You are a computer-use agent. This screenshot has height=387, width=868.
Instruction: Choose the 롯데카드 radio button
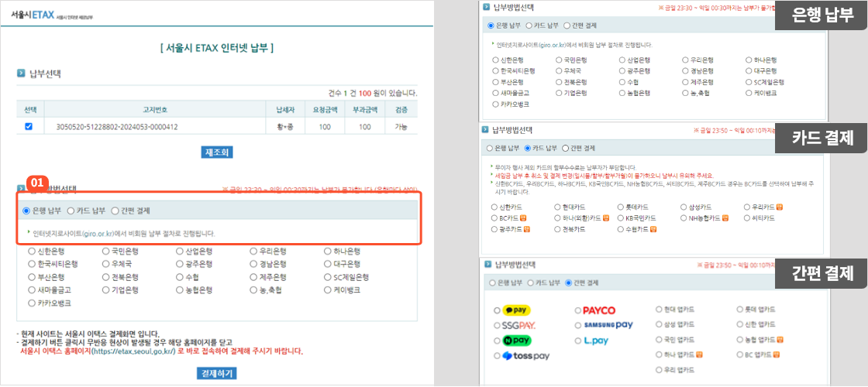(x=621, y=207)
